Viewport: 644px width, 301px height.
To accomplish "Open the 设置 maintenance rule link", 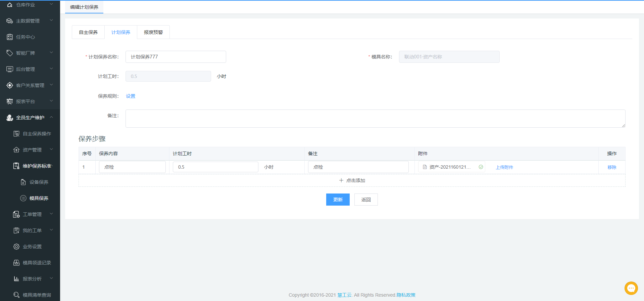I will pos(131,96).
